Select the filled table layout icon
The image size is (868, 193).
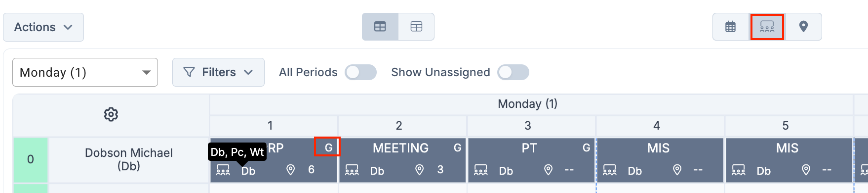(380, 27)
